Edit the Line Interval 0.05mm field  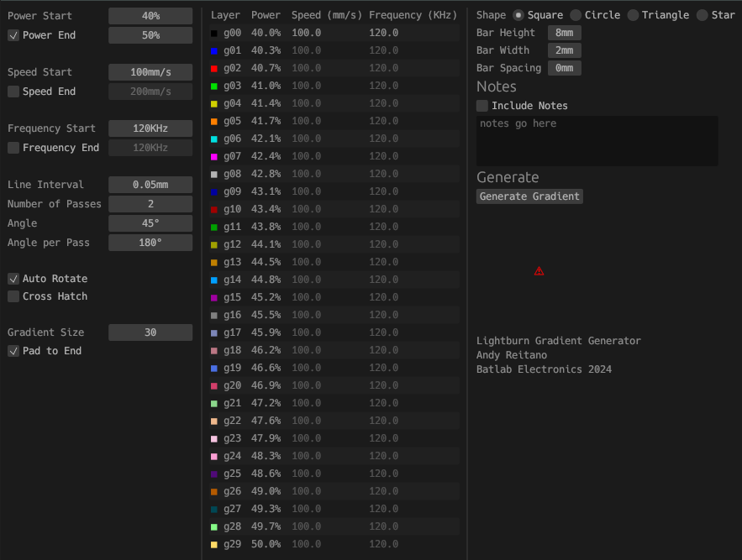pyautogui.click(x=150, y=185)
